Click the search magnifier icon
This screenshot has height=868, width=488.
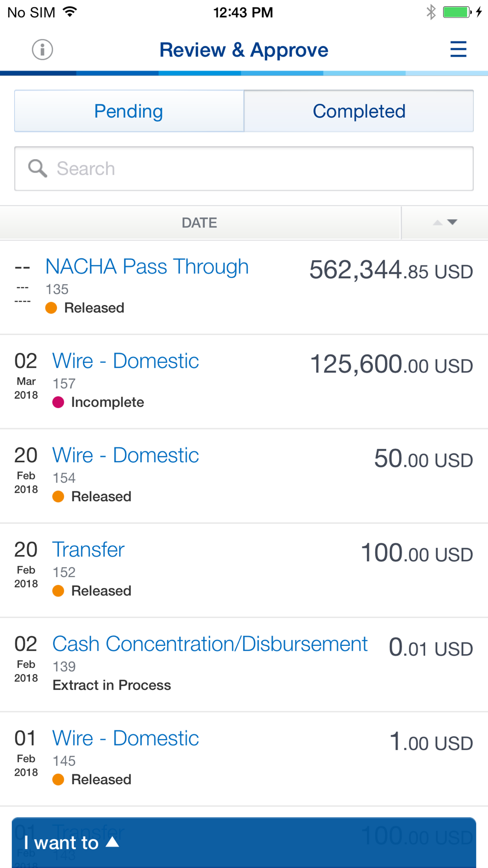(x=38, y=168)
